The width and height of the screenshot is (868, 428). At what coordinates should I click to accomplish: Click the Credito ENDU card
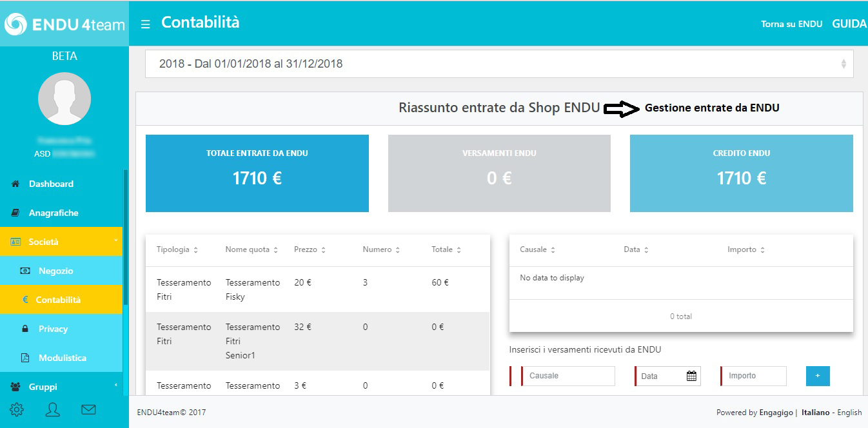(742, 173)
